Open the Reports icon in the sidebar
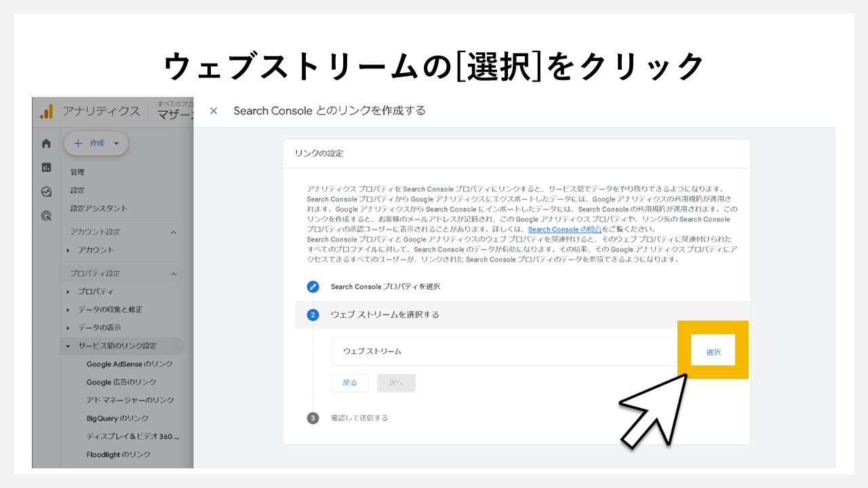This screenshot has width=868, height=488. [46, 165]
